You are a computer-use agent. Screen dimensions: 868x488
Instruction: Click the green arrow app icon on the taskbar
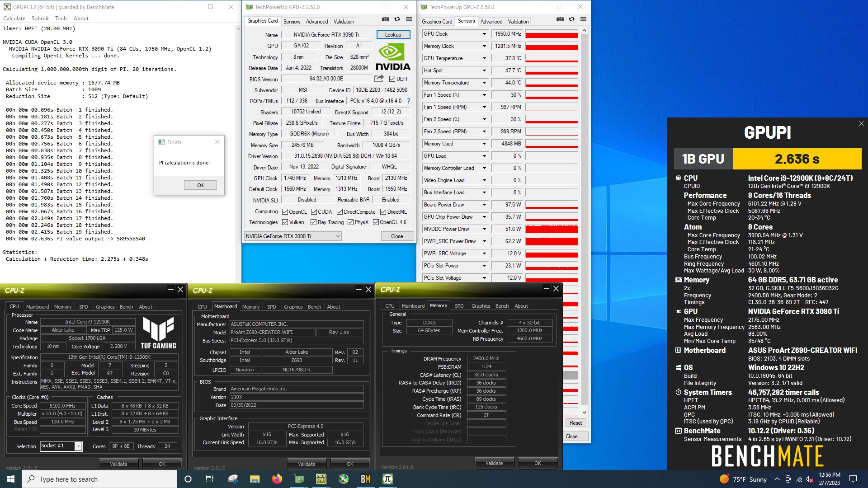(x=344, y=479)
